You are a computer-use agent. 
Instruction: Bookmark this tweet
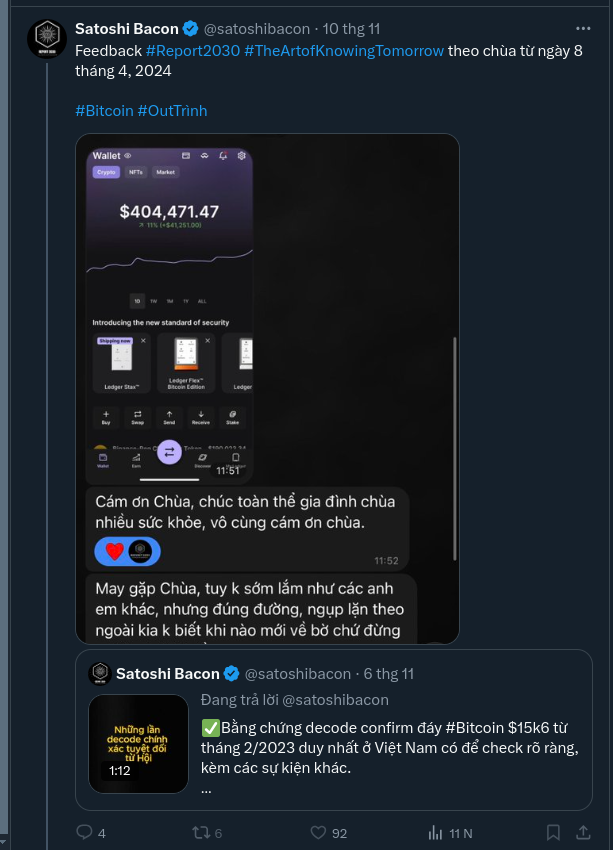553,832
